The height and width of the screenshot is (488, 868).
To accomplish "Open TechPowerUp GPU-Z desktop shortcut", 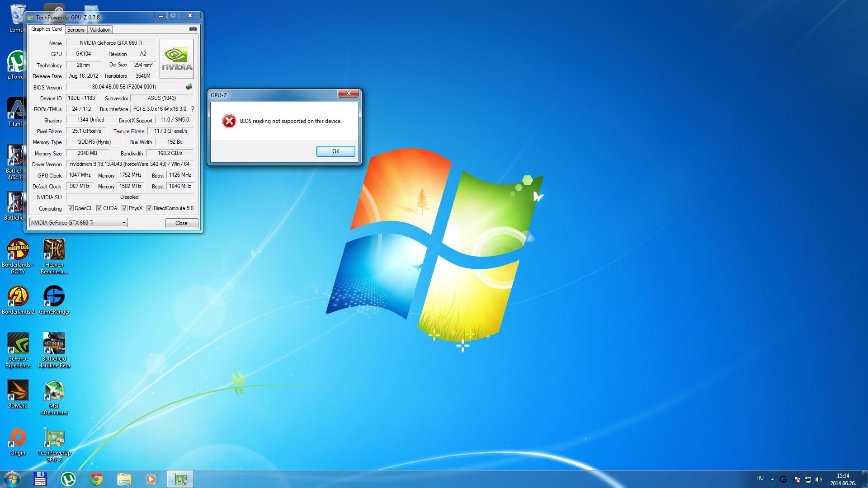I will (x=54, y=445).
